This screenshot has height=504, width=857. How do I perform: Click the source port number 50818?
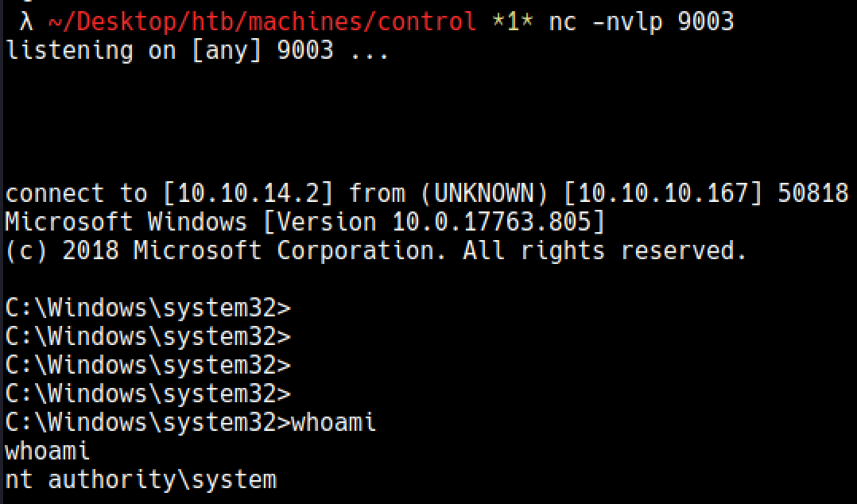point(812,193)
